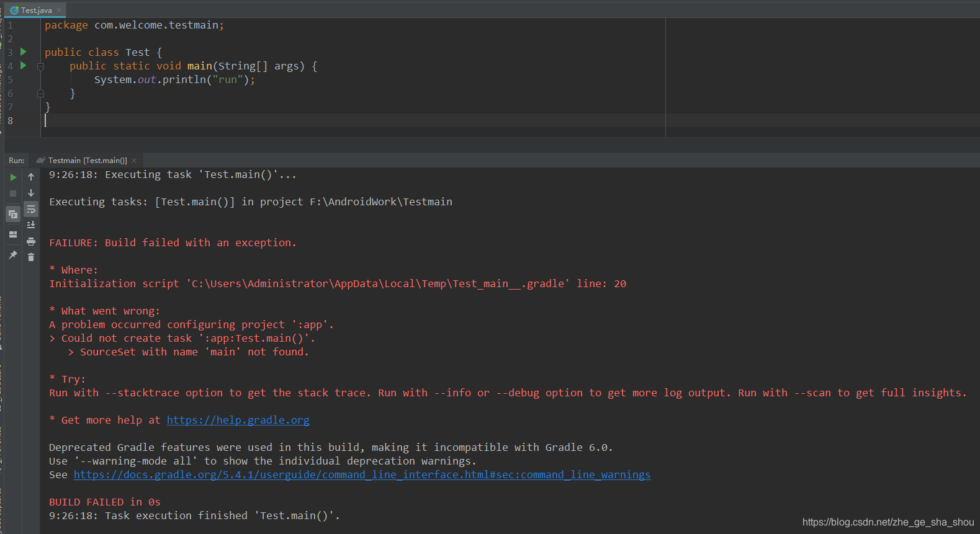The image size is (980, 534).
Task: Select the Test.java editor tab
Action: pyautogui.click(x=36, y=10)
